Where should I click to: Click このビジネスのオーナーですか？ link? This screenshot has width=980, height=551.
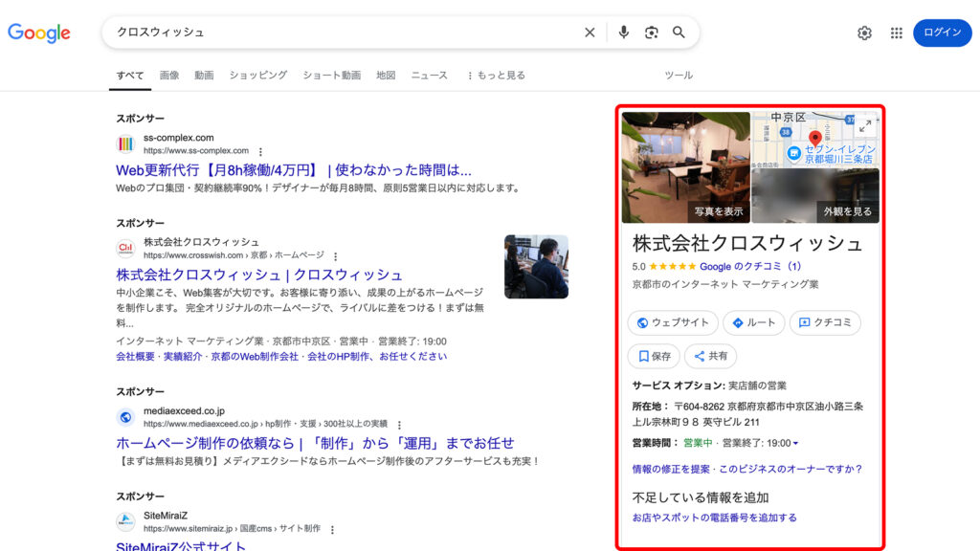791,469
